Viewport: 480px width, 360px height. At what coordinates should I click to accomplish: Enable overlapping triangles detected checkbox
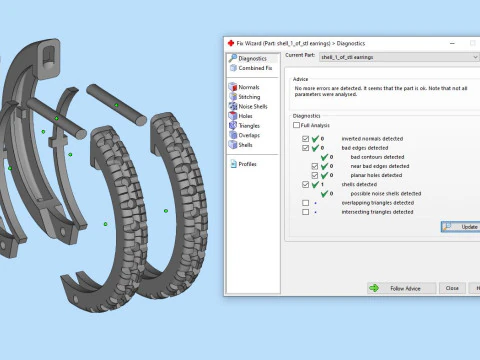pos(305,203)
